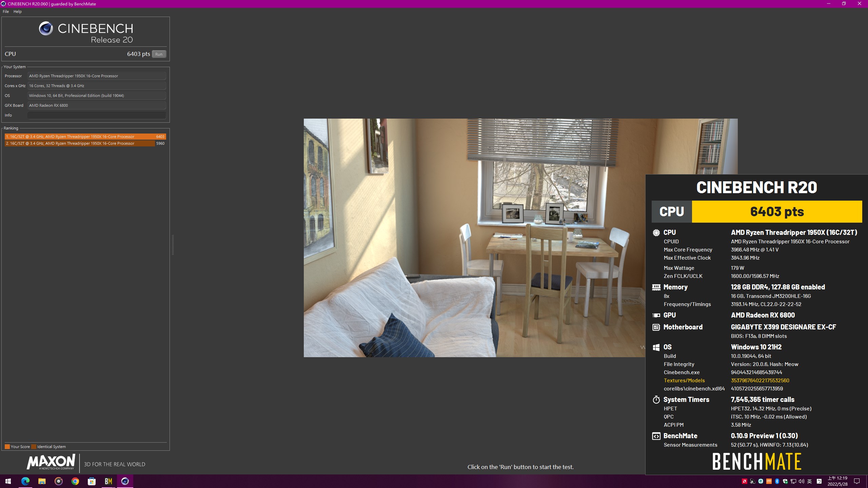Restore down the Cinebench window

coord(844,4)
